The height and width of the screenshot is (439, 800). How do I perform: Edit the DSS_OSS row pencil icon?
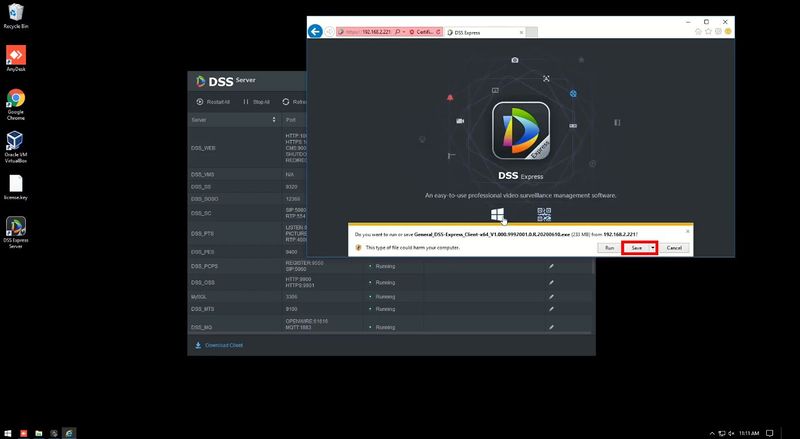551,283
